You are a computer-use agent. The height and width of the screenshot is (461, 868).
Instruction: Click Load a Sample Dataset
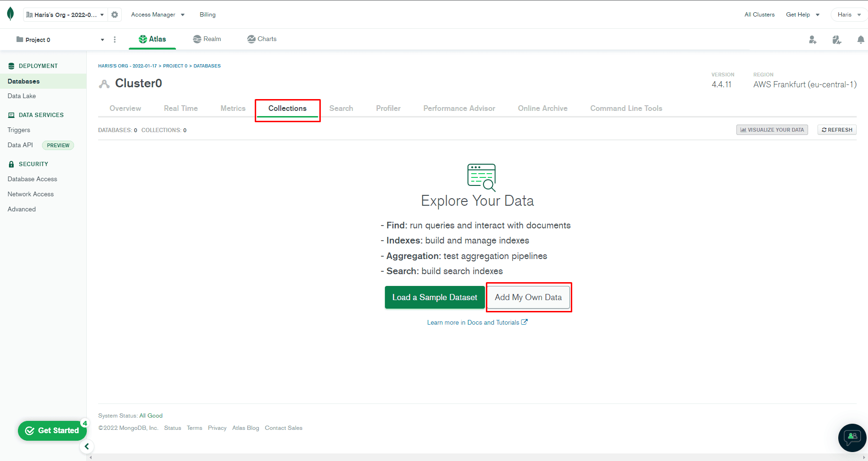434,297
